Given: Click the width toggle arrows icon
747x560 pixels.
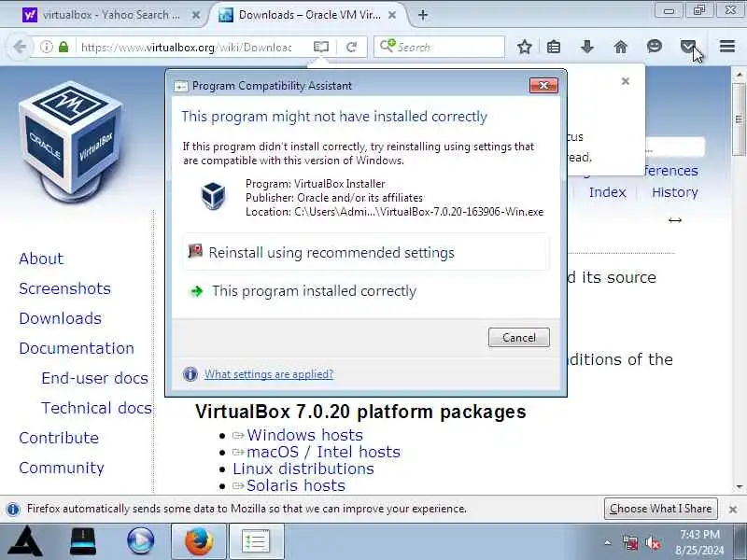Looking at the screenshot, I should 674,220.
